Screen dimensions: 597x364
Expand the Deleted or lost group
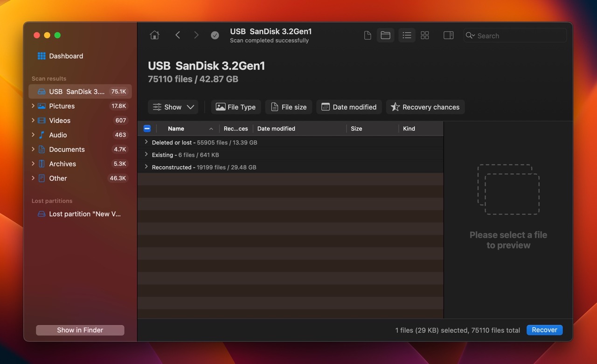[146, 142]
